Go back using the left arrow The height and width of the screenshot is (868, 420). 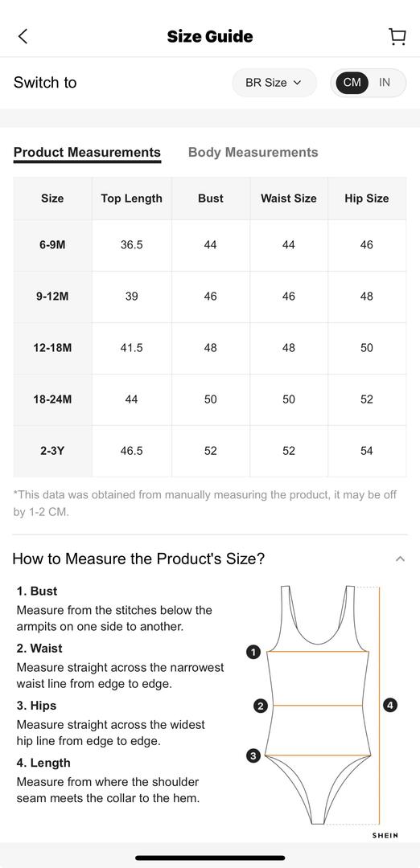pyautogui.click(x=23, y=36)
